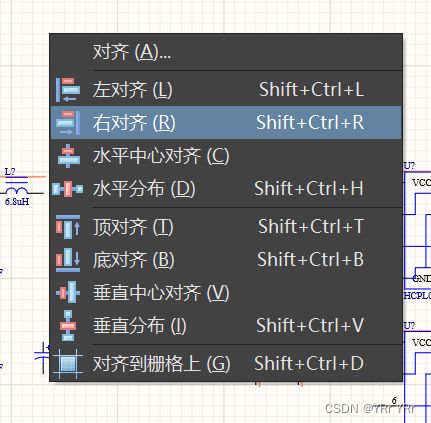Image resolution: width=431 pixels, height=423 pixels.
Task: Click the Distribute Vertically icon
Action: pos(68,325)
